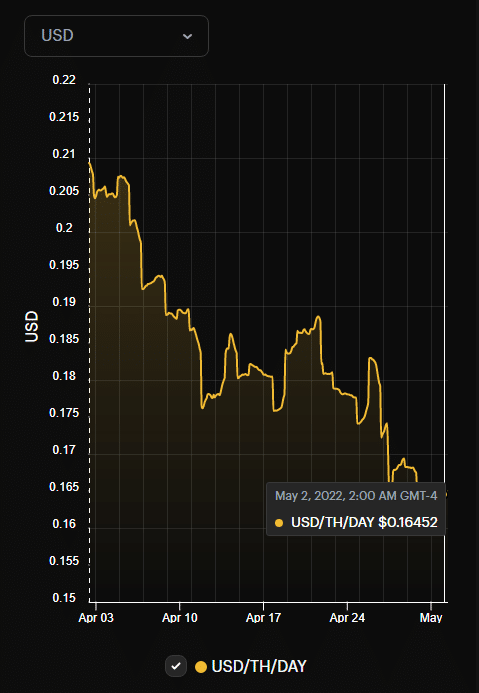Click the Apr 03 x-axis label
This screenshot has width=479, height=693.
coord(96,617)
